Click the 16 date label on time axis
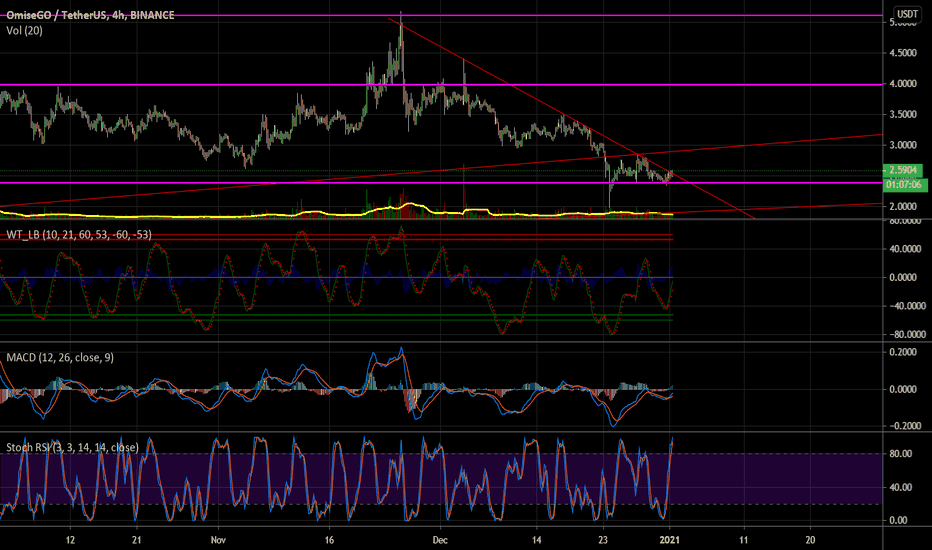 click(x=329, y=540)
